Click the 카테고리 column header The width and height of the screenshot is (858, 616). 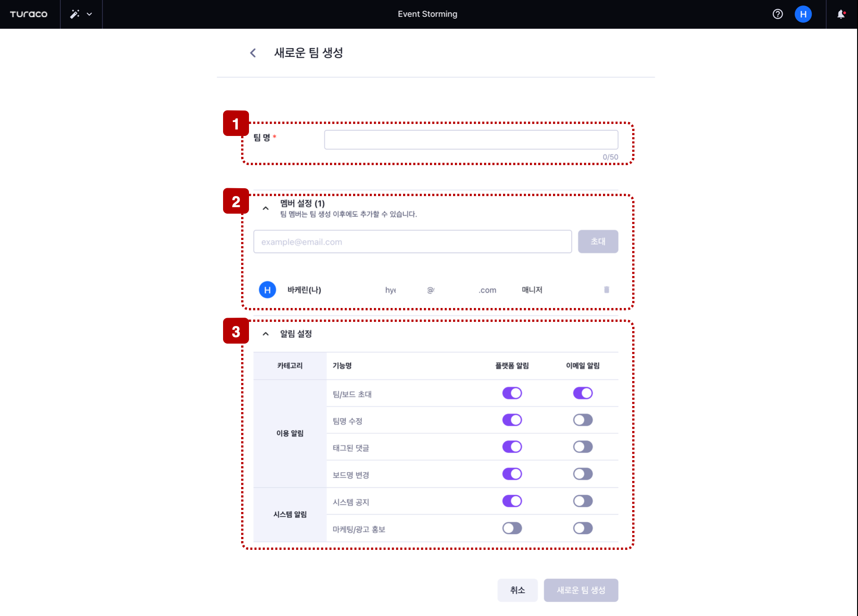(x=290, y=365)
